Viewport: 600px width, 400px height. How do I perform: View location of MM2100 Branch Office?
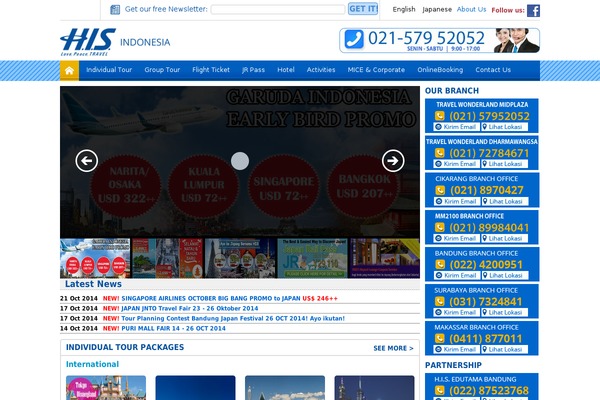pyautogui.click(x=504, y=238)
